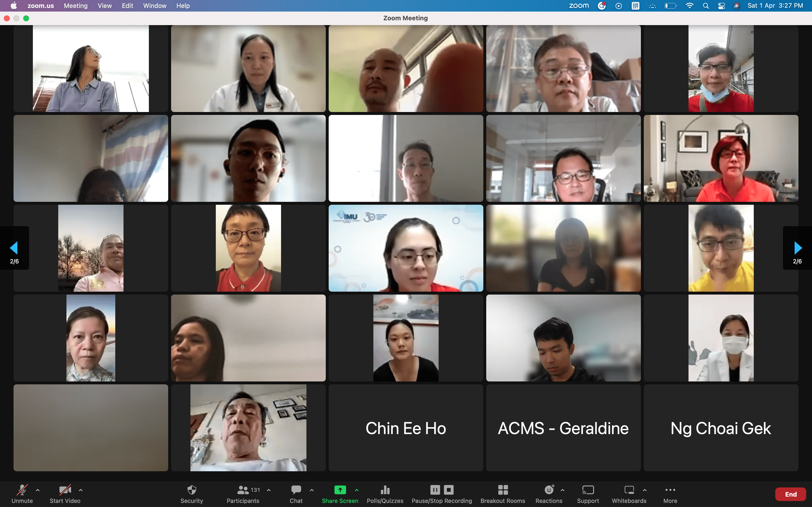Select the Chin Ee Ho participant tile

tap(406, 428)
